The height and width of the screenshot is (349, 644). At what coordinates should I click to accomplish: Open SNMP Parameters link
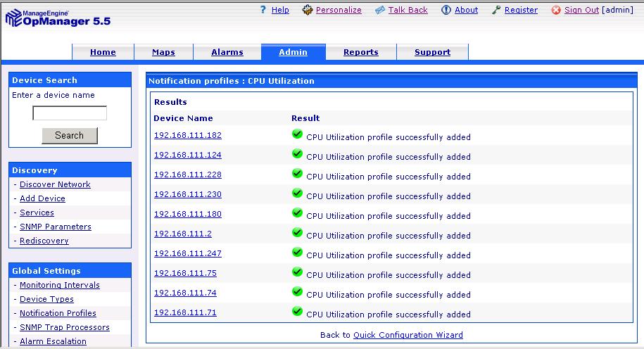(56, 227)
